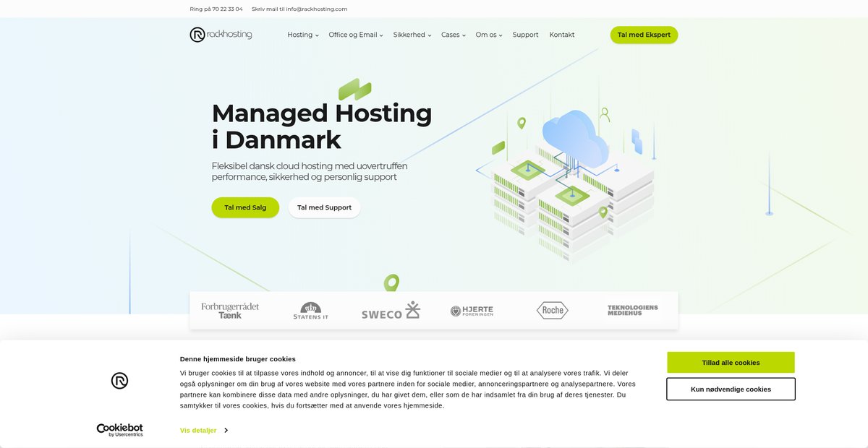Click text 'Denne hjemmeside bruger cookies'
Screen dimensions: 868x448
(238, 358)
